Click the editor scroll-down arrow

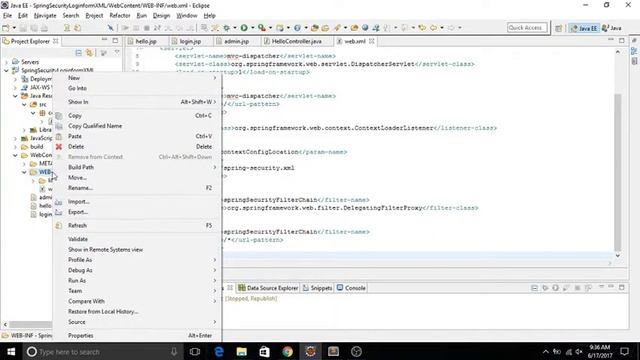pos(618,256)
